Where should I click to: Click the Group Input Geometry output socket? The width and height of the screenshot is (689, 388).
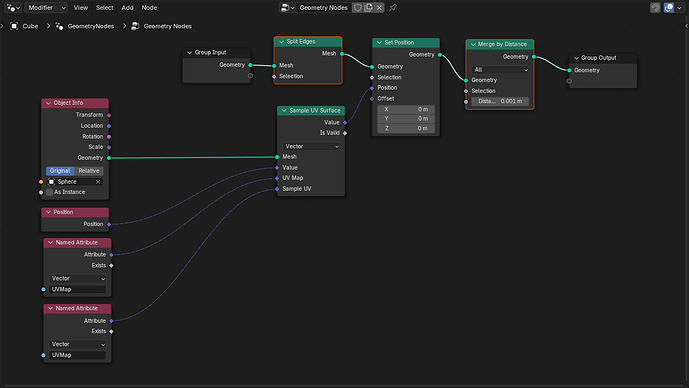point(250,65)
